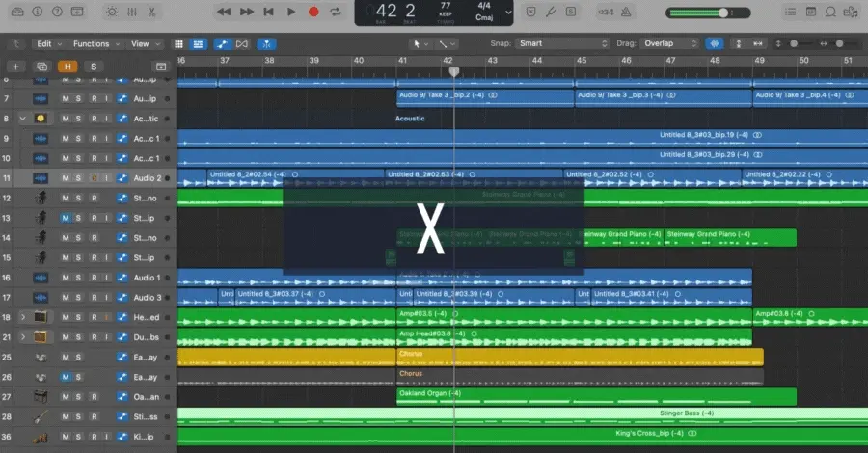This screenshot has height=453, width=868.
Task: Click the back arrow above track headers
Action: 16,43
